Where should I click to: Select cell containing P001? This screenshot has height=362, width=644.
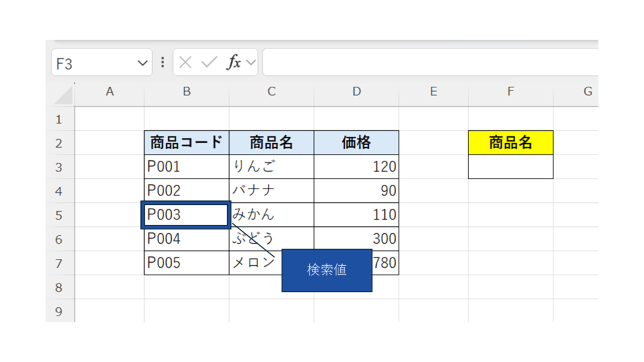click(186, 167)
